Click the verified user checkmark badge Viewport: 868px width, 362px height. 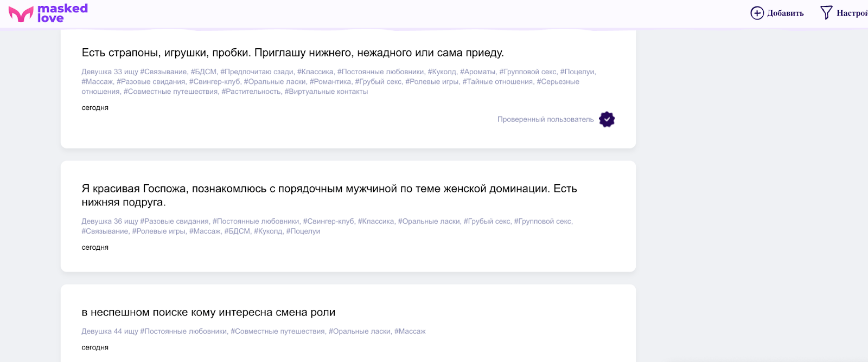pyautogui.click(x=607, y=119)
